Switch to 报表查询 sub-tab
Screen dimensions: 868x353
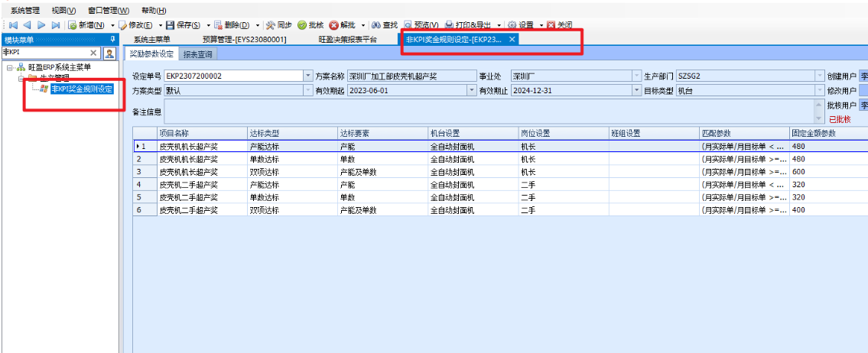199,54
